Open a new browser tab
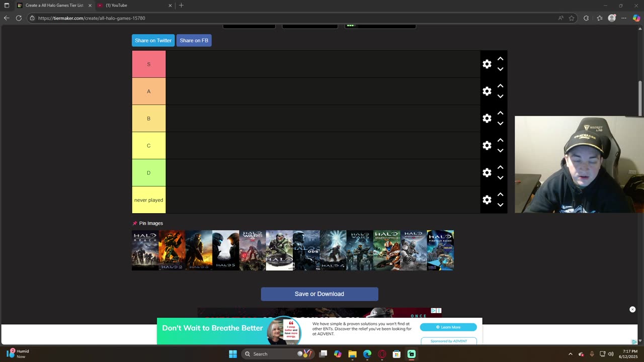 (x=181, y=6)
